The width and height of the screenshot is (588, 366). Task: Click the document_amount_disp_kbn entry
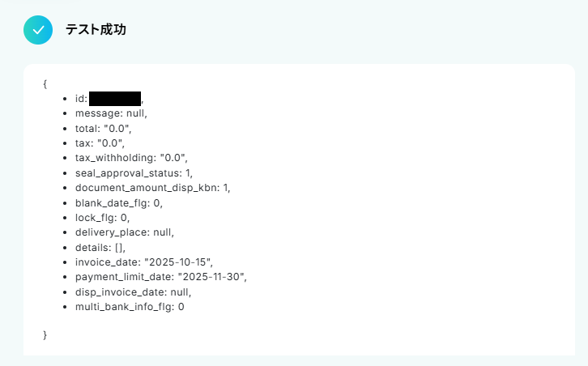tap(152, 188)
